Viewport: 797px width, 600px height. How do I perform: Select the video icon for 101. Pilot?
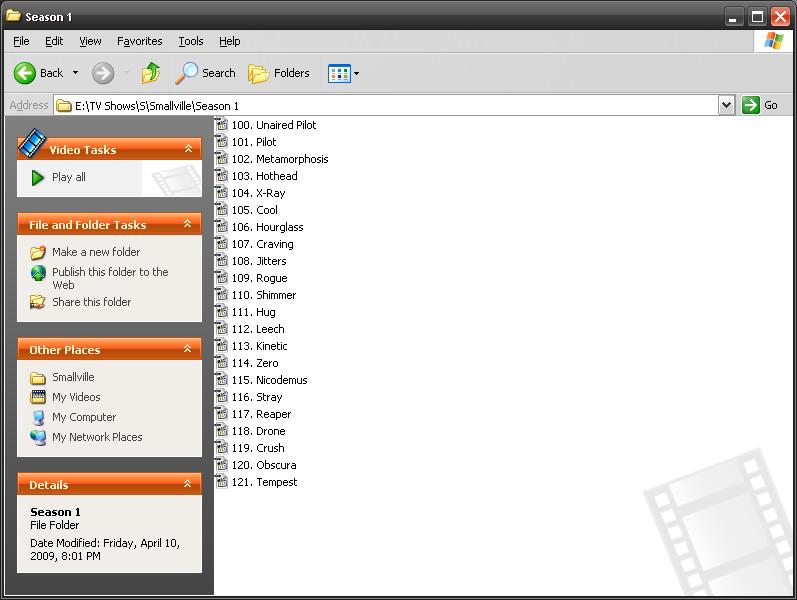221,141
